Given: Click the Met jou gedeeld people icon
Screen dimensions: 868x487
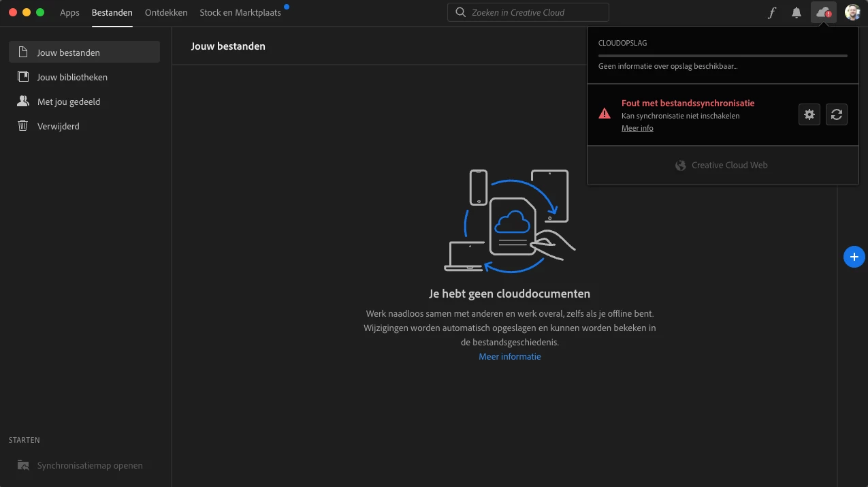Looking at the screenshot, I should coord(23,101).
